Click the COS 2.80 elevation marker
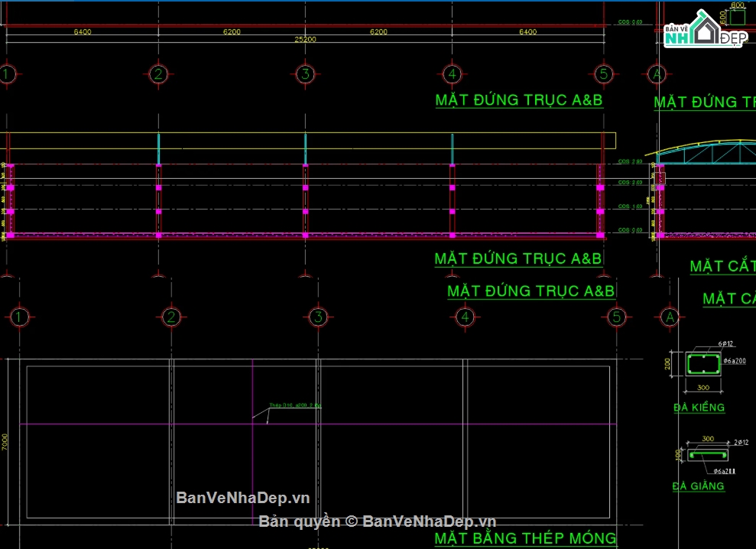This screenshot has height=549, width=756. (630, 161)
